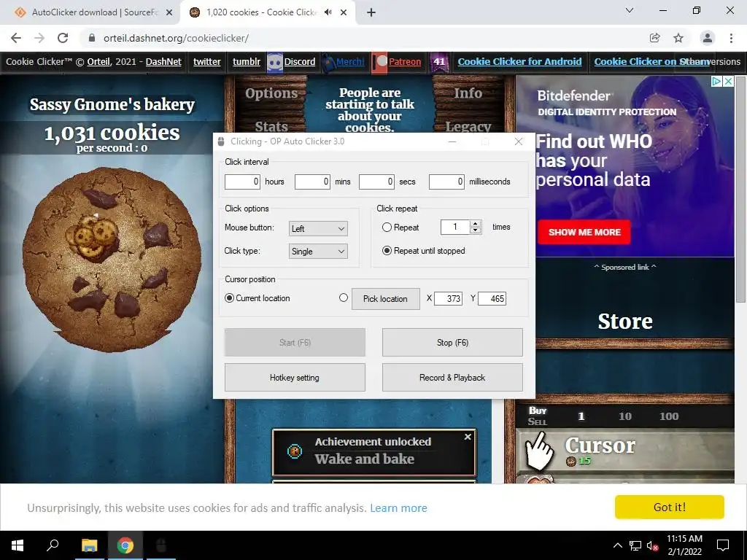Select the Pick location radio button
The image size is (747, 560).
click(344, 297)
